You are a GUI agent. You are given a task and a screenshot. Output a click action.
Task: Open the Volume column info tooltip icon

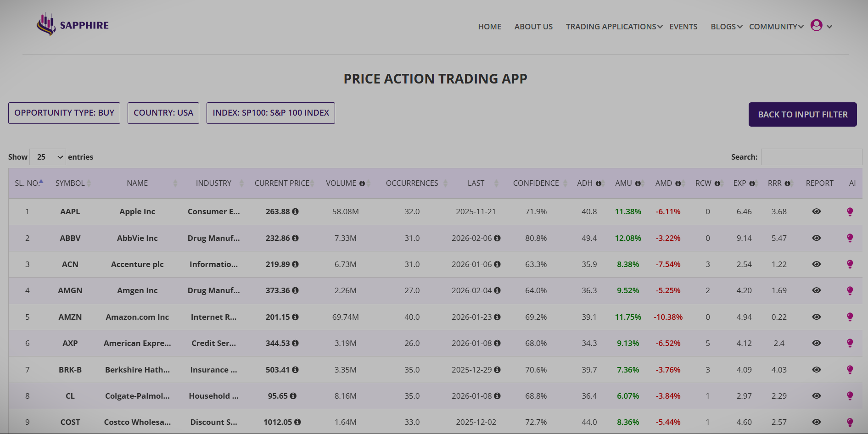[x=362, y=183]
